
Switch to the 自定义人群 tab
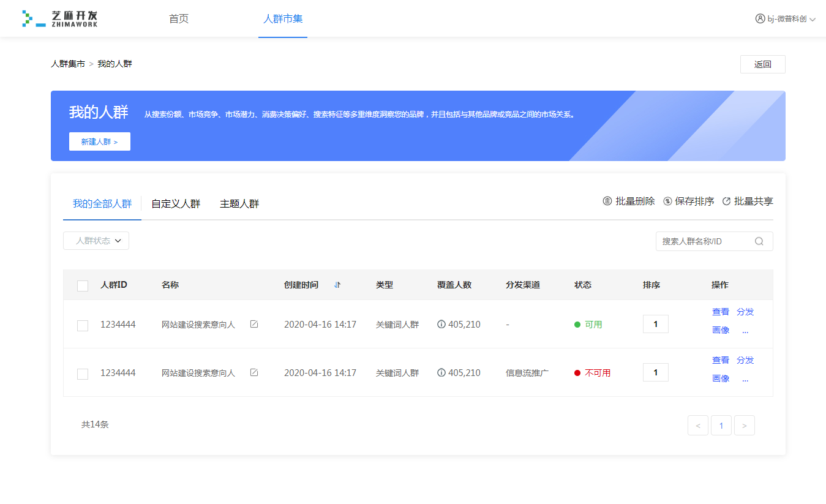[176, 204]
